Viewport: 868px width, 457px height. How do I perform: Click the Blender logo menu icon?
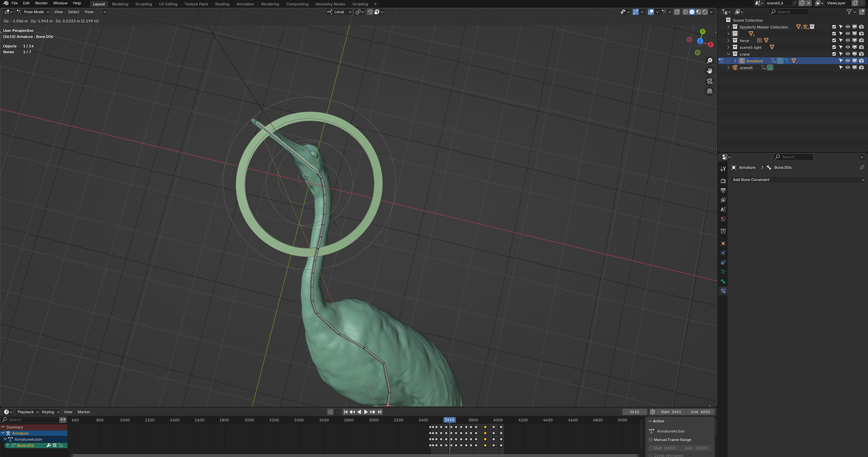pos(6,3)
